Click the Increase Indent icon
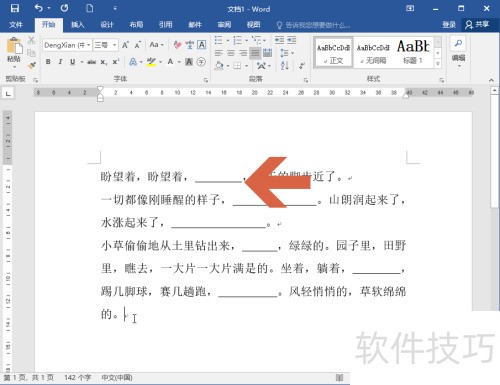 (x=292, y=40)
